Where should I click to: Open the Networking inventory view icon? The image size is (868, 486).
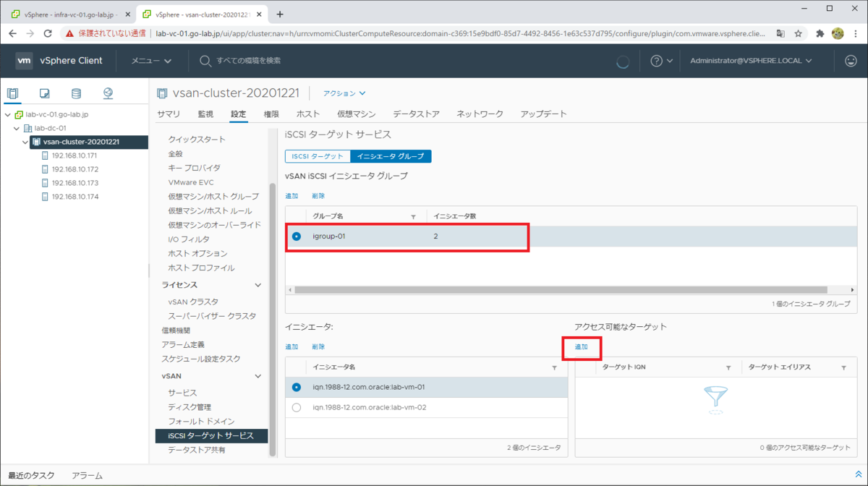point(108,93)
